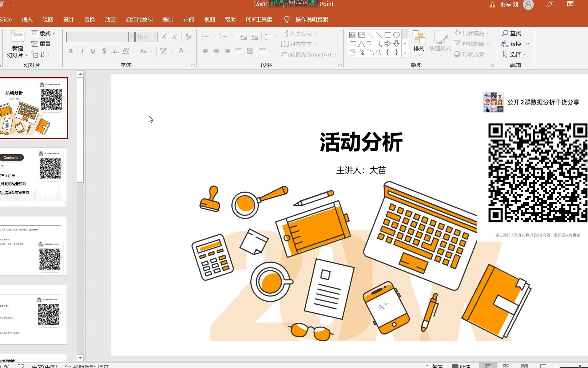Open the 审阅 Review tab
This screenshot has width=588, height=368.
(x=188, y=19)
